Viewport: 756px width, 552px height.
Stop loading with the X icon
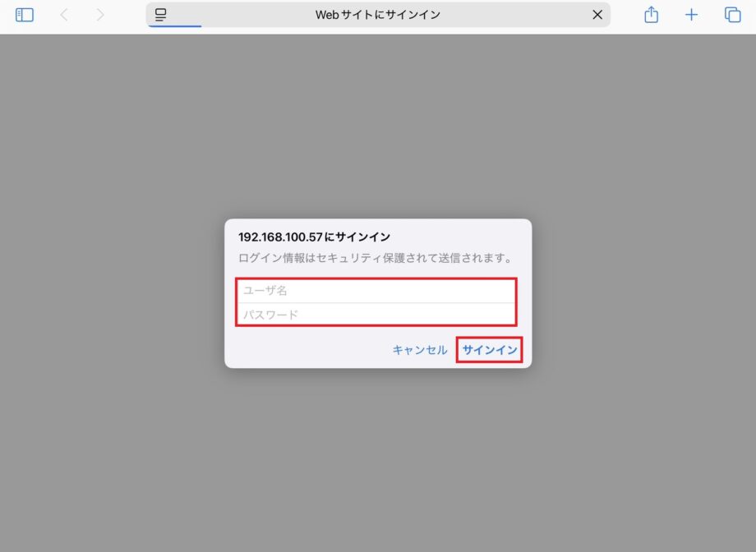(x=597, y=15)
